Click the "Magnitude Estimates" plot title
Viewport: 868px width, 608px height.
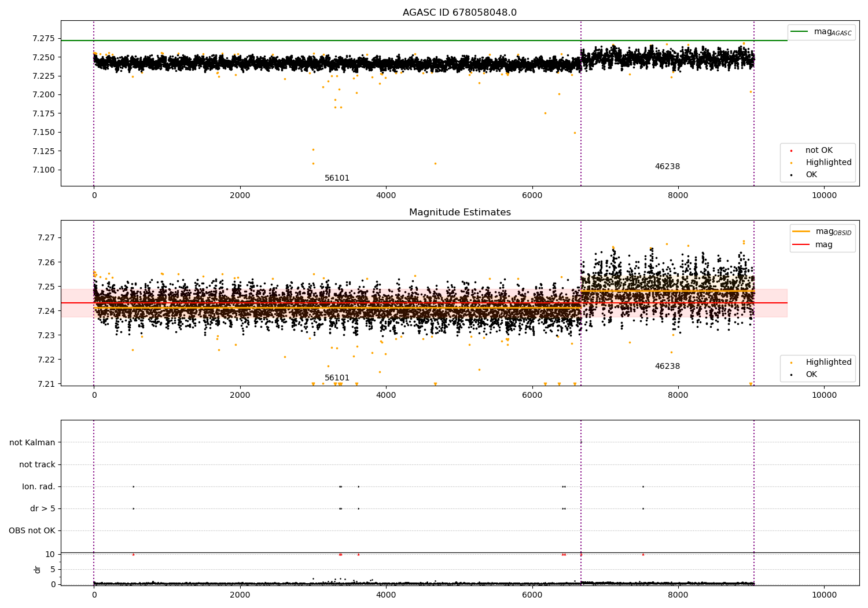459,213
